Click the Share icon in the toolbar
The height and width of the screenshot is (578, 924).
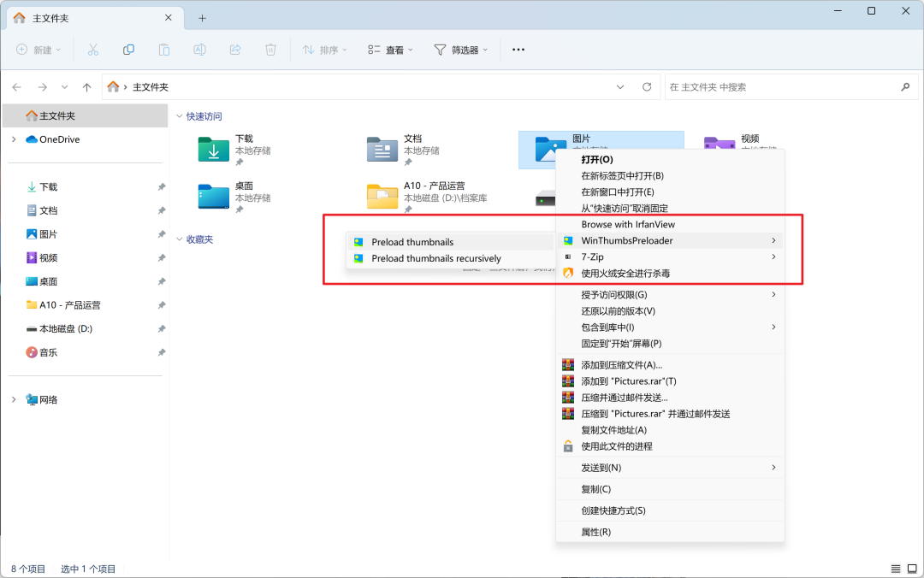[x=235, y=50]
